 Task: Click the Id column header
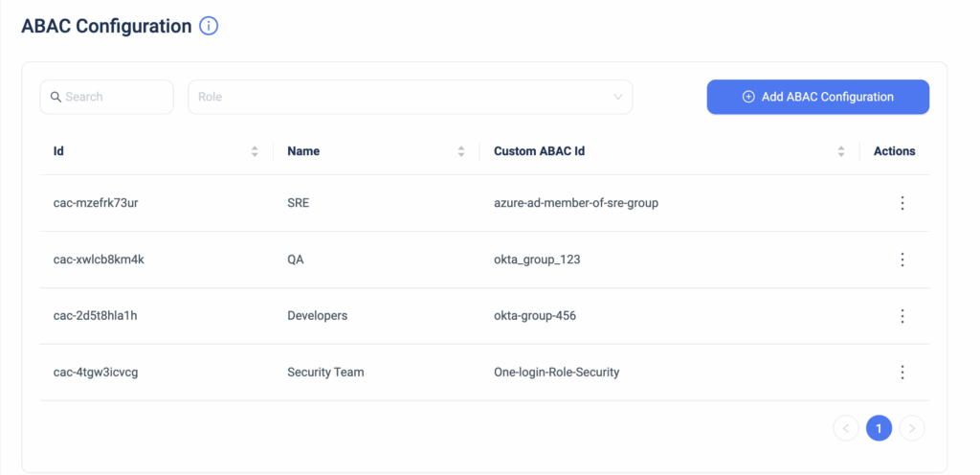58,151
